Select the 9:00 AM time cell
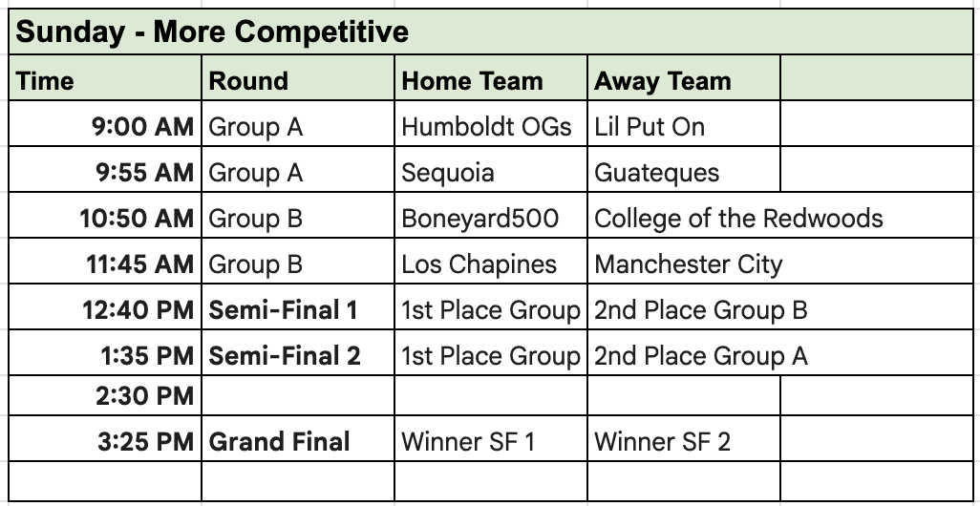The height and width of the screenshot is (506, 980). point(103,127)
